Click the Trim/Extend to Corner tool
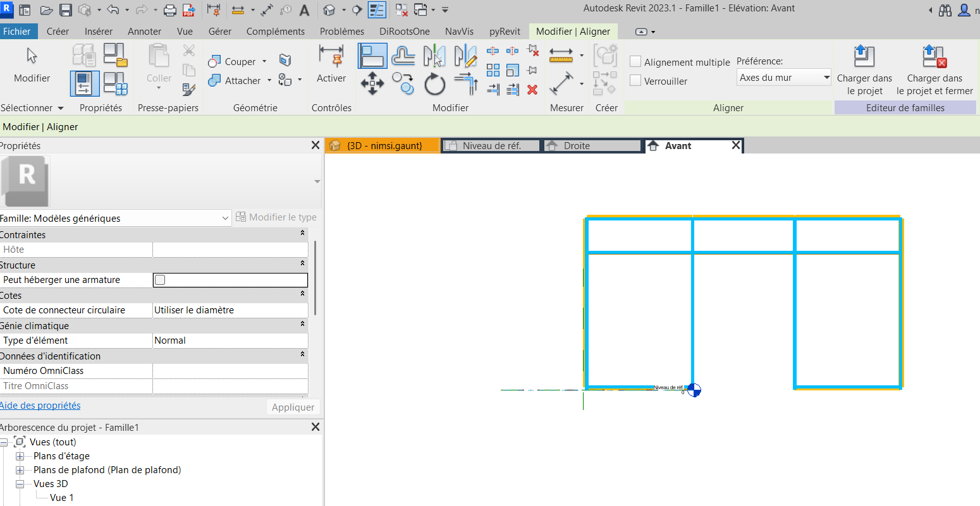Screen dimensions: 980x506 [x=465, y=83]
